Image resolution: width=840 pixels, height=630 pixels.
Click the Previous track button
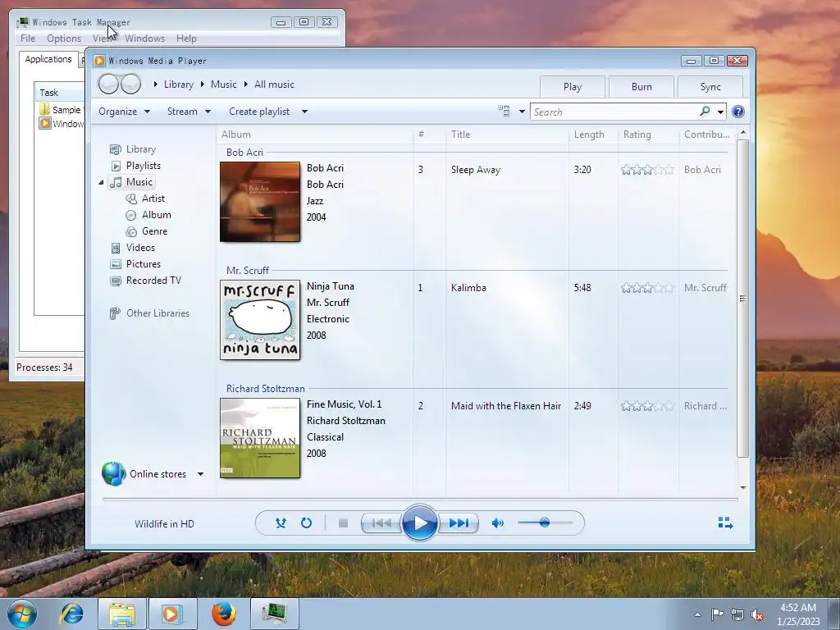coord(381,523)
